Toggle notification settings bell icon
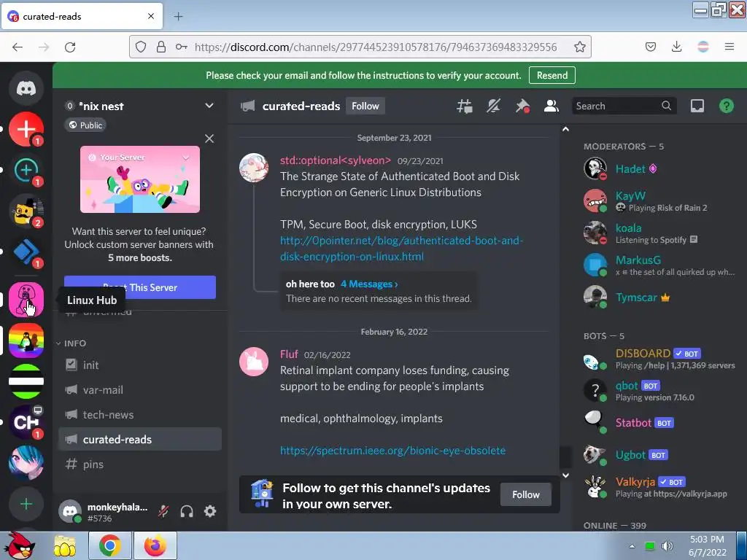The image size is (747, 560). coord(494,106)
